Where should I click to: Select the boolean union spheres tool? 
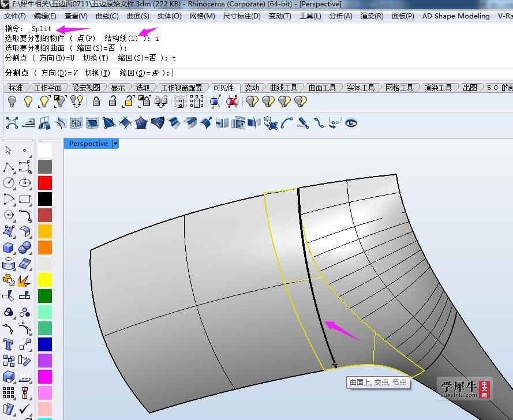[x=25, y=247]
